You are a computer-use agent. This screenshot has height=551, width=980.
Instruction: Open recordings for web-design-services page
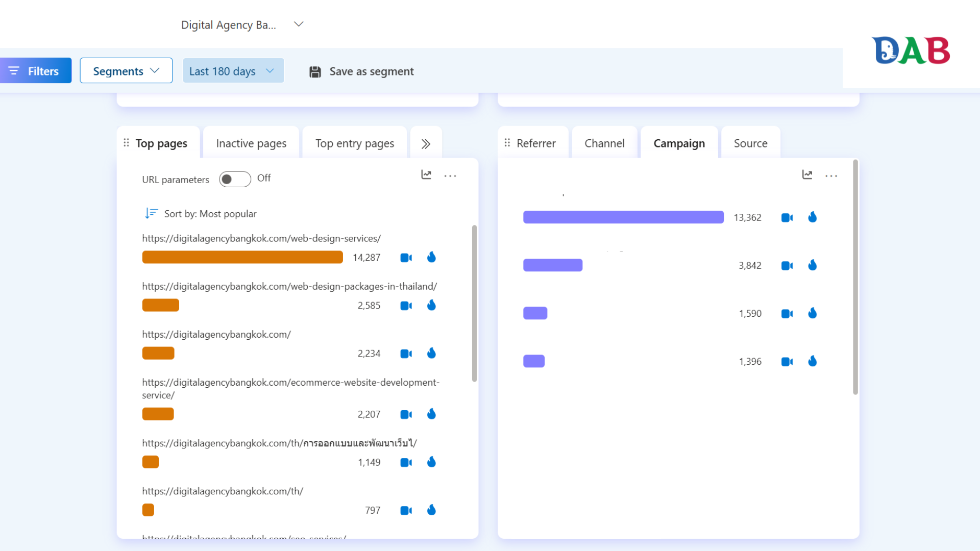pyautogui.click(x=406, y=258)
